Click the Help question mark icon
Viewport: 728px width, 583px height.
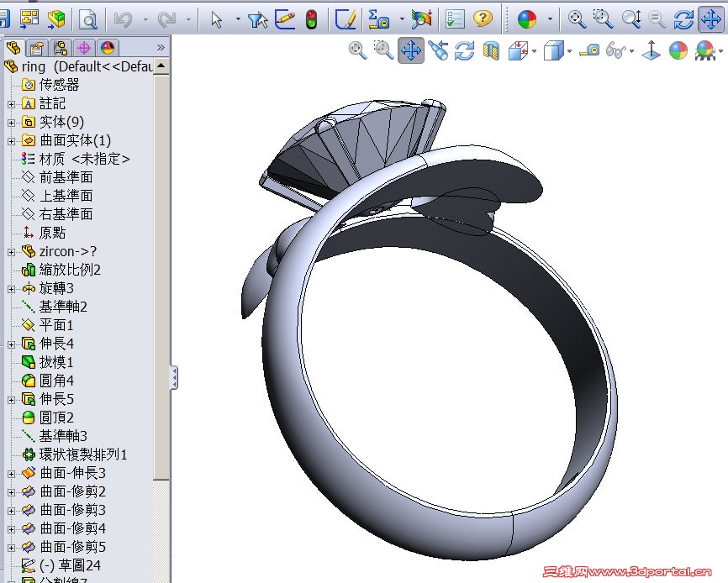(483, 19)
